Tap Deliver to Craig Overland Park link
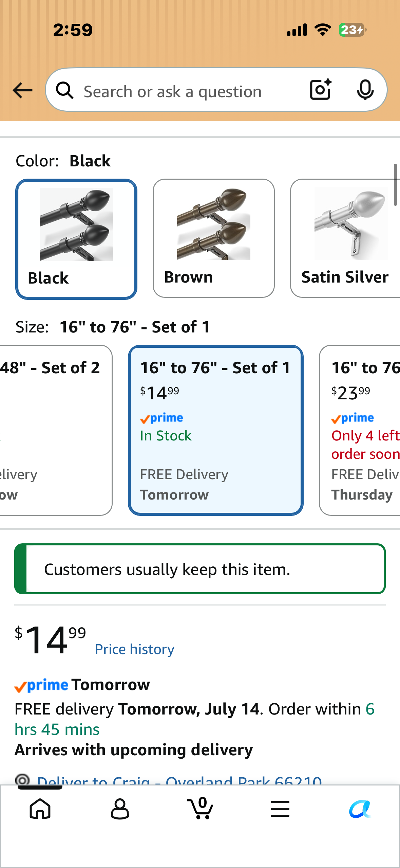Screen dimensions: 400x868 179,780
